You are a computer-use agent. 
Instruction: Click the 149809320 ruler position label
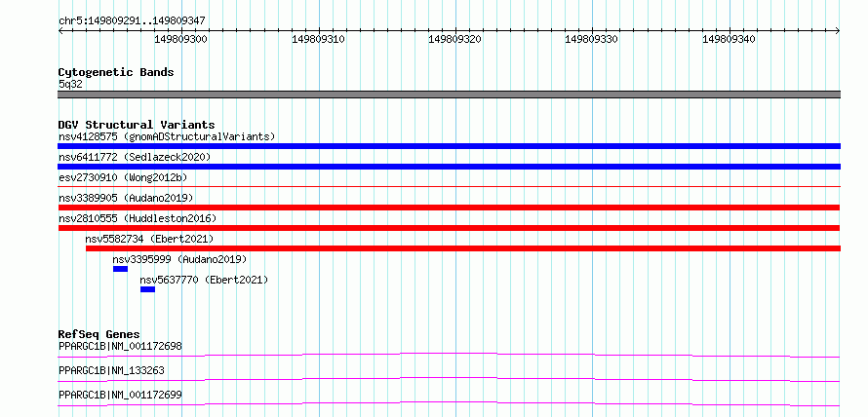(455, 39)
